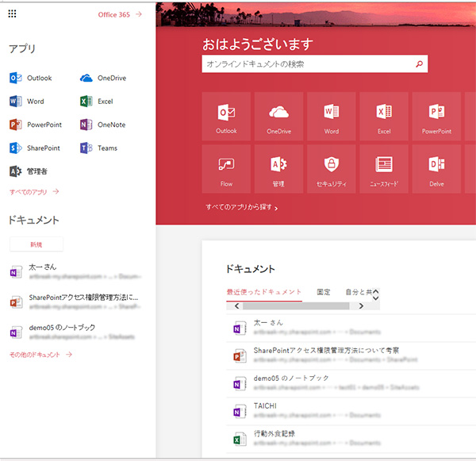Open the PowerPoint tile in red banner

[x=436, y=117]
